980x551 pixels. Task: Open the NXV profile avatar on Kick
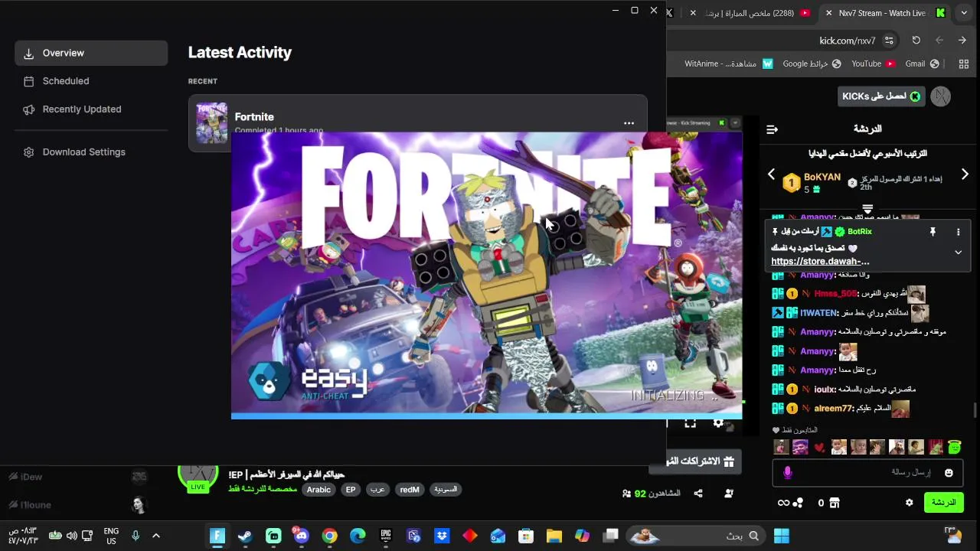941,96
